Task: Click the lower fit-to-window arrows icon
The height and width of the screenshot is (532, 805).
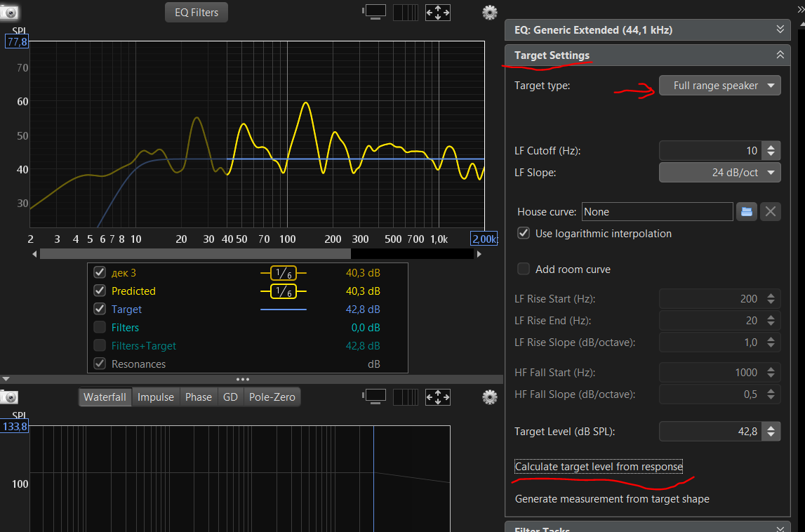Action: coord(438,397)
